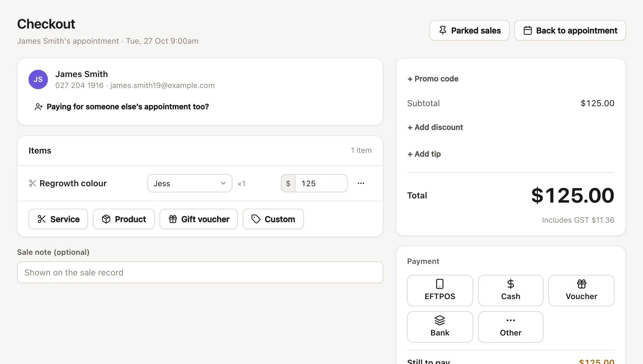The width and height of the screenshot is (643, 364).
Task: Pay with Voucher
Action: (x=581, y=291)
